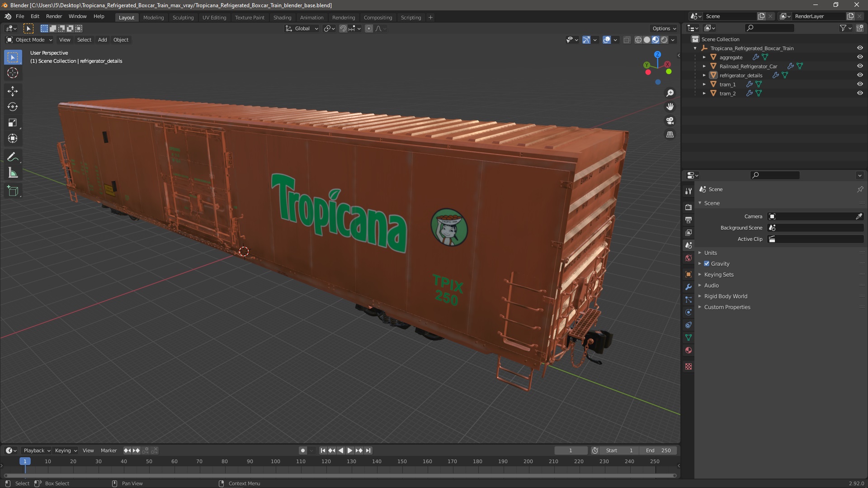Activate the Move tool
Screen dimensions: 868x488
click(x=13, y=91)
